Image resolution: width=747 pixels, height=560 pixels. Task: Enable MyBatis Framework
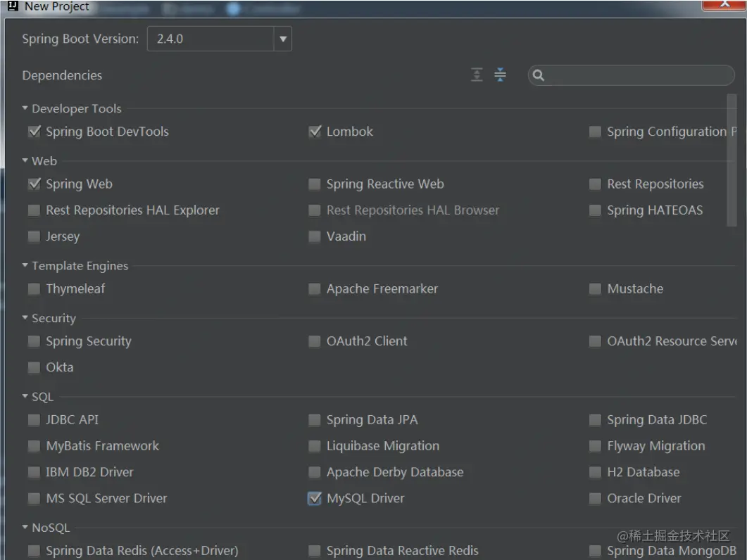click(x=34, y=446)
